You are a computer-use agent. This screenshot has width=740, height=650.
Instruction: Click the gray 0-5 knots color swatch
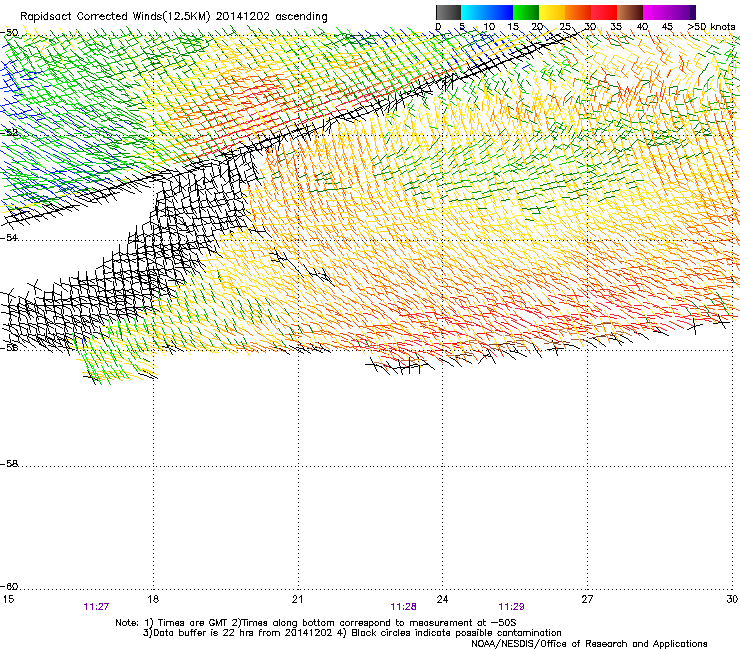[448, 12]
